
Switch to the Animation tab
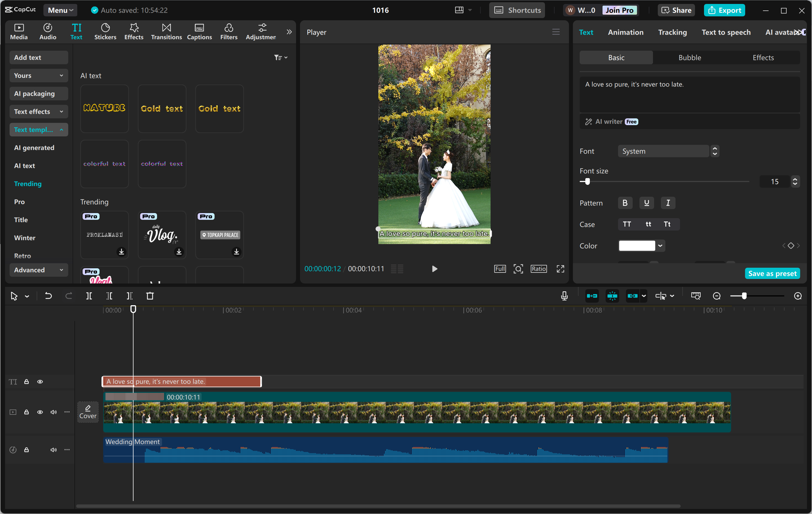626,32
